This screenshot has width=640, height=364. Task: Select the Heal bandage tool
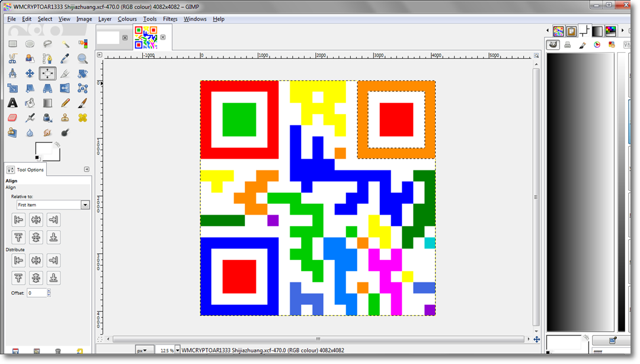click(82, 118)
